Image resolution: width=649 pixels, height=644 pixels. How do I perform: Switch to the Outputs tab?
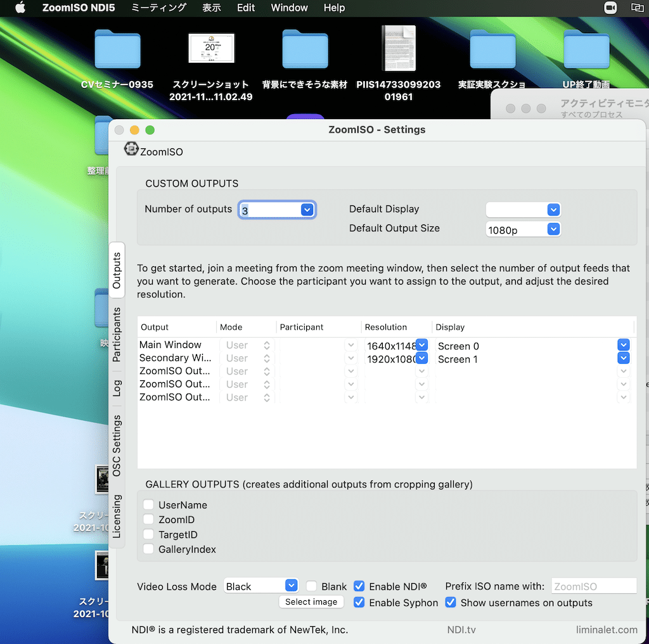coord(117,270)
